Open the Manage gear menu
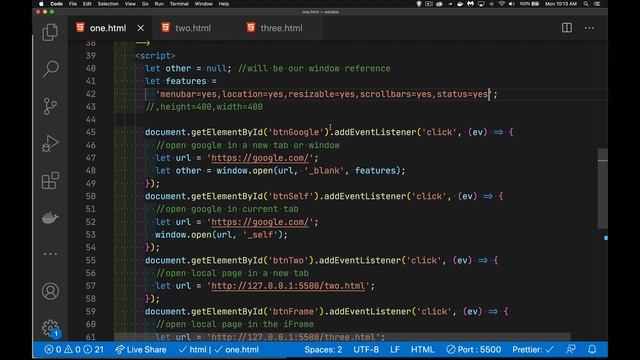The height and width of the screenshot is (360, 640). [50, 328]
